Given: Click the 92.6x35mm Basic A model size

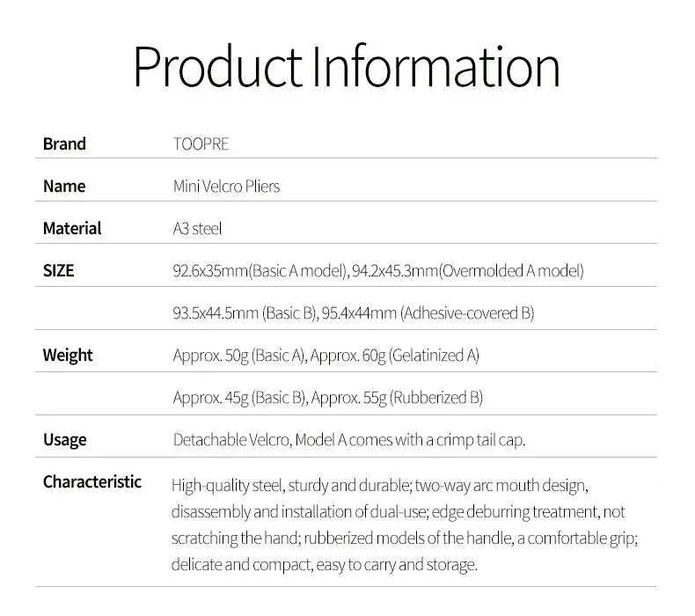Looking at the screenshot, I should pos(260,270).
